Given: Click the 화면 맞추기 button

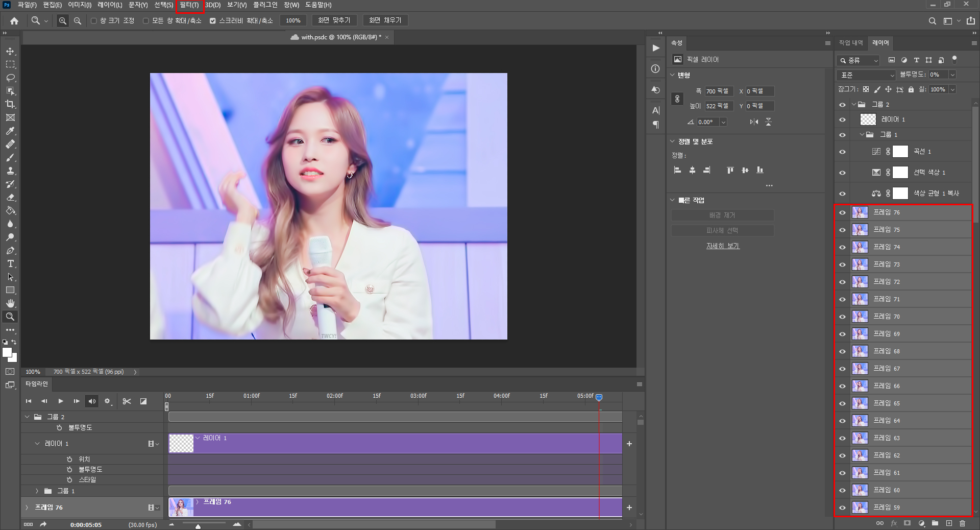Looking at the screenshot, I should tap(334, 20).
